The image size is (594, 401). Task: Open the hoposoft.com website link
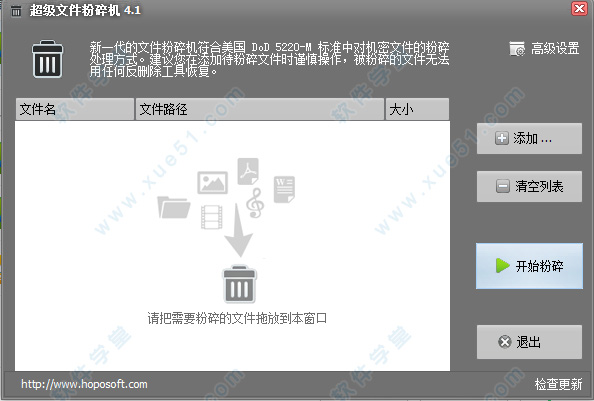point(84,384)
